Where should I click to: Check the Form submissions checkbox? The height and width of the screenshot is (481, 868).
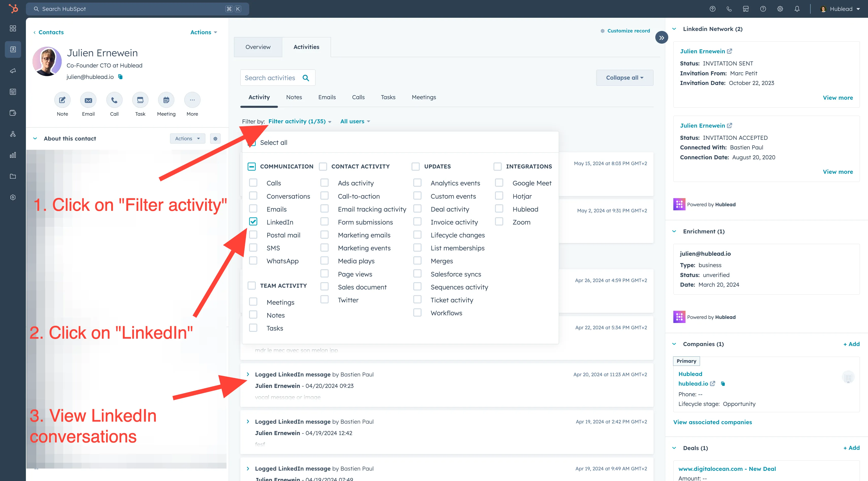point(325,222)
